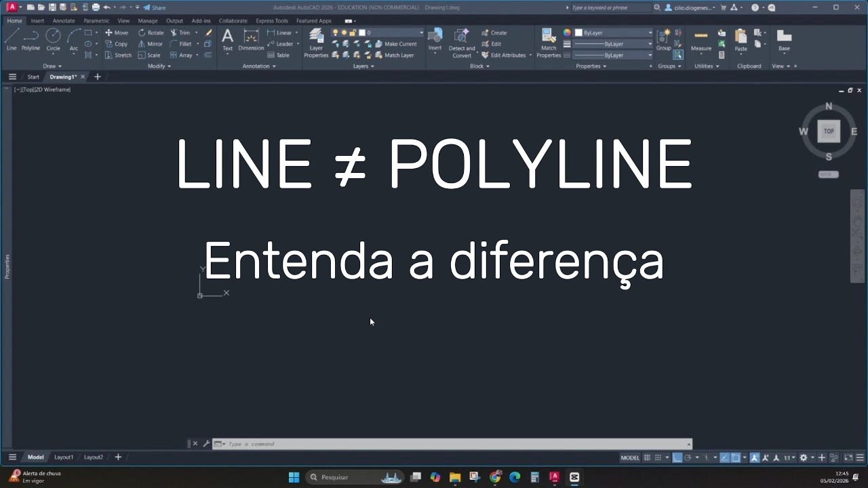The image size is (868, 488).
Task: Select the Dimension tool
Action: coord(251,39)
